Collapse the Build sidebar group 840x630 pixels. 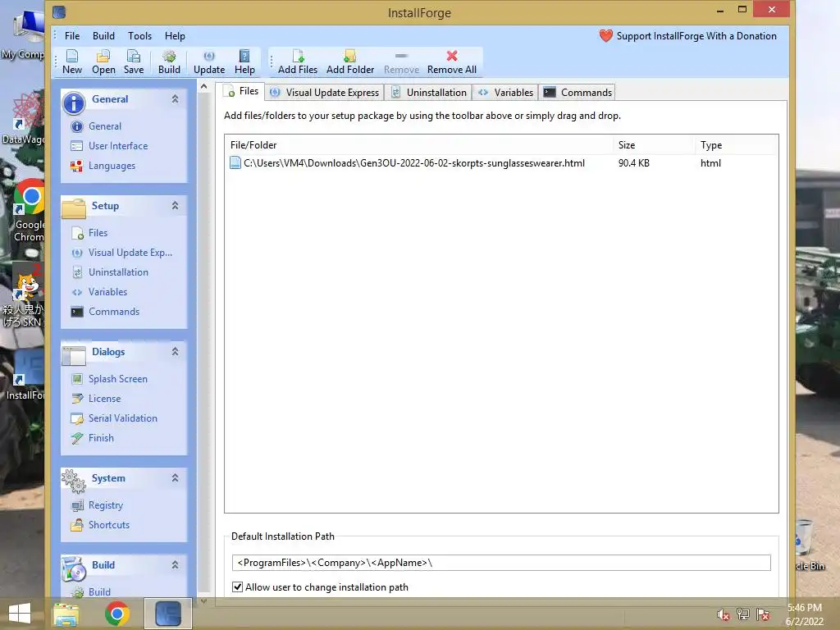(x=176, y=564)
